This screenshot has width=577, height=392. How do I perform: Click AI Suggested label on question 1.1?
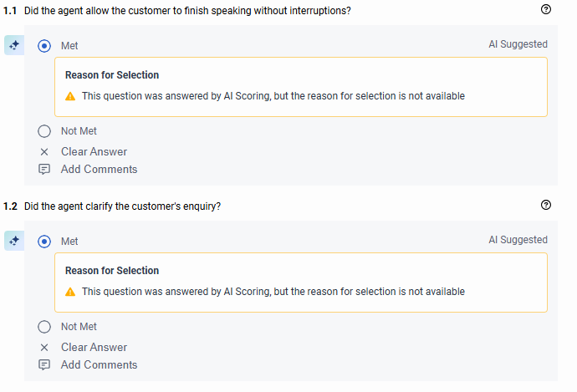pyautogui.click(x=518, y=44)
